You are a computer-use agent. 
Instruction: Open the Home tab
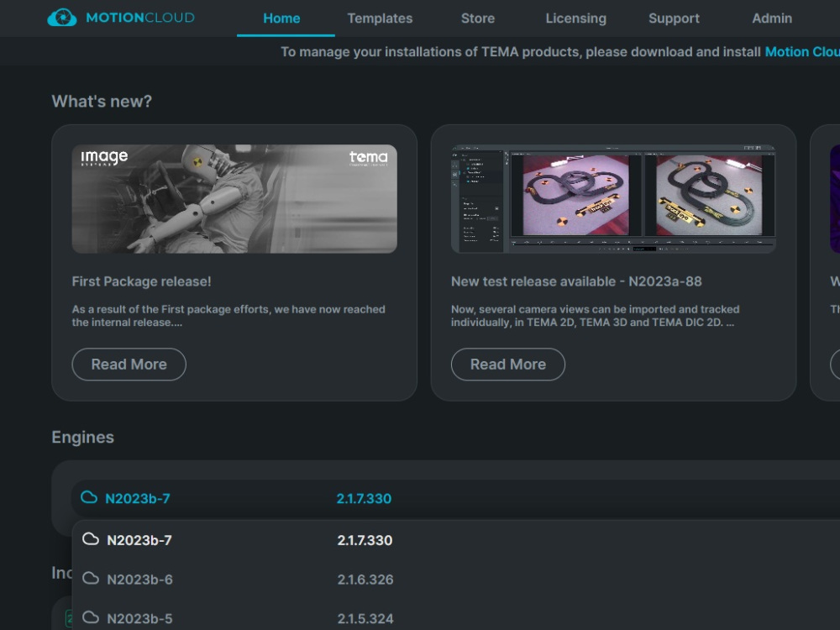(281, 18)
